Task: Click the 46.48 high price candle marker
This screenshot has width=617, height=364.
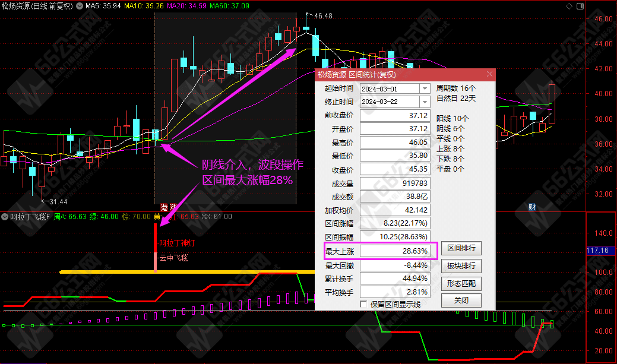Action: coord(323,16)
